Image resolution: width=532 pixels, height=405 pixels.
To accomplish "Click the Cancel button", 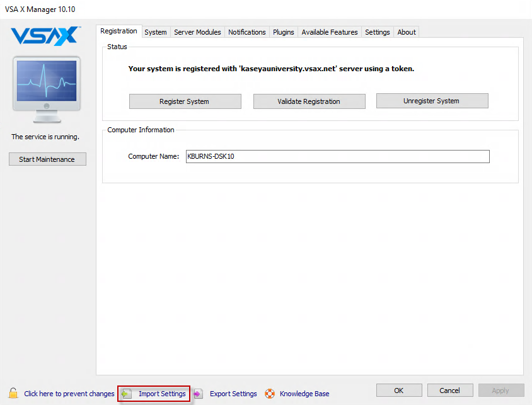I will tap(450, 390).
